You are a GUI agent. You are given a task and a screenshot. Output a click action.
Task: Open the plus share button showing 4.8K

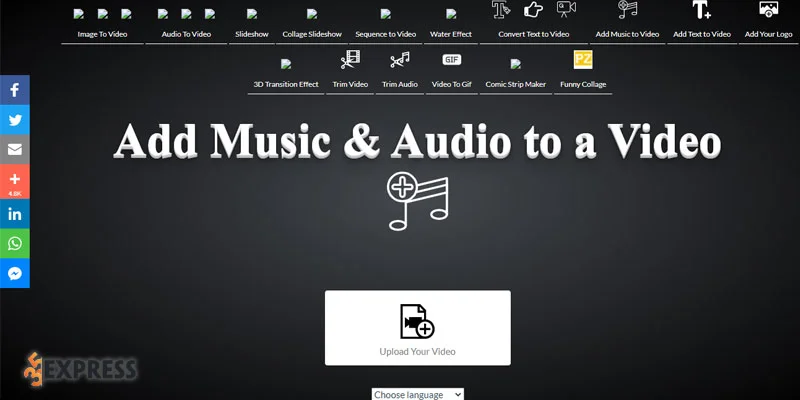coord(15,182)
